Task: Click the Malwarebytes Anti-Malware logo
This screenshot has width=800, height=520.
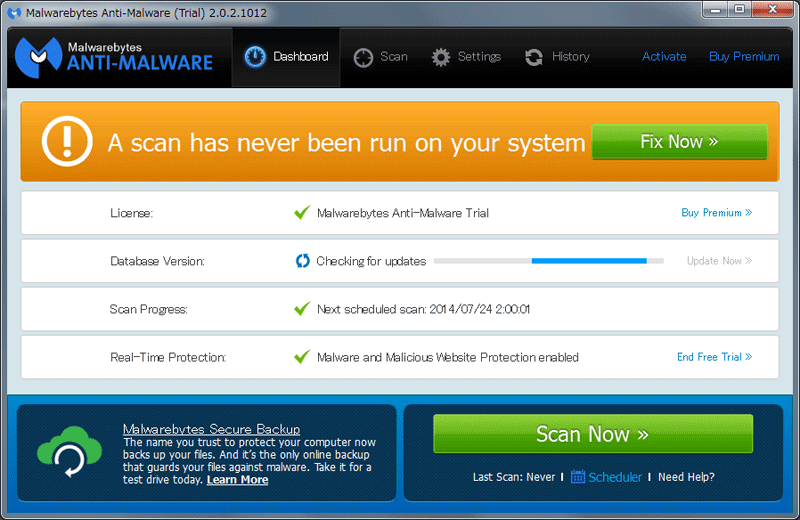Action: pyautogui.click(x=114, y=57)
